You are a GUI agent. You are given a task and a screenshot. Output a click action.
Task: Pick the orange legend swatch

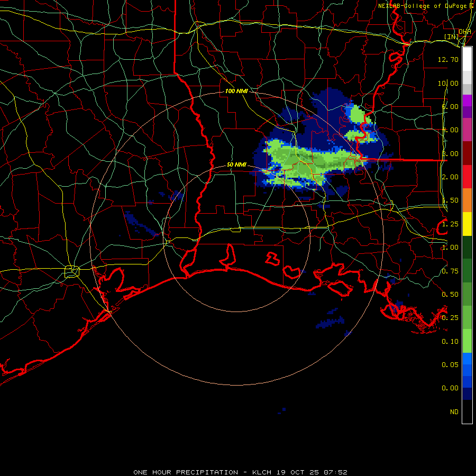(x=467, y=200)
